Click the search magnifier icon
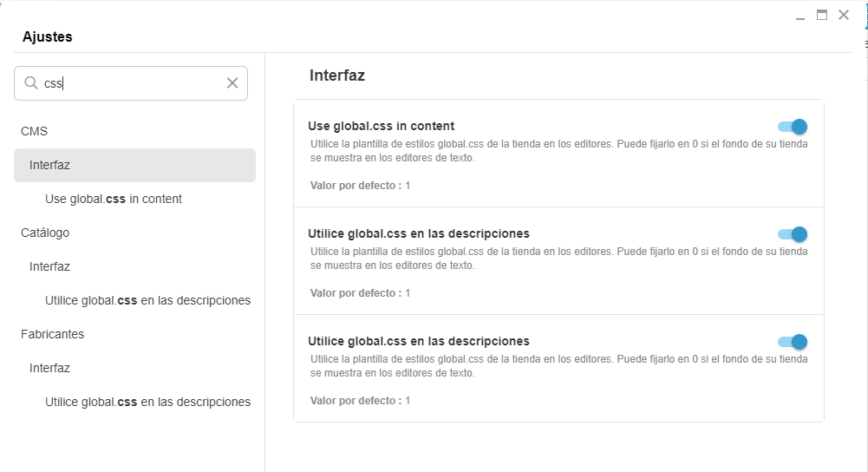 [x=31, y=82]
